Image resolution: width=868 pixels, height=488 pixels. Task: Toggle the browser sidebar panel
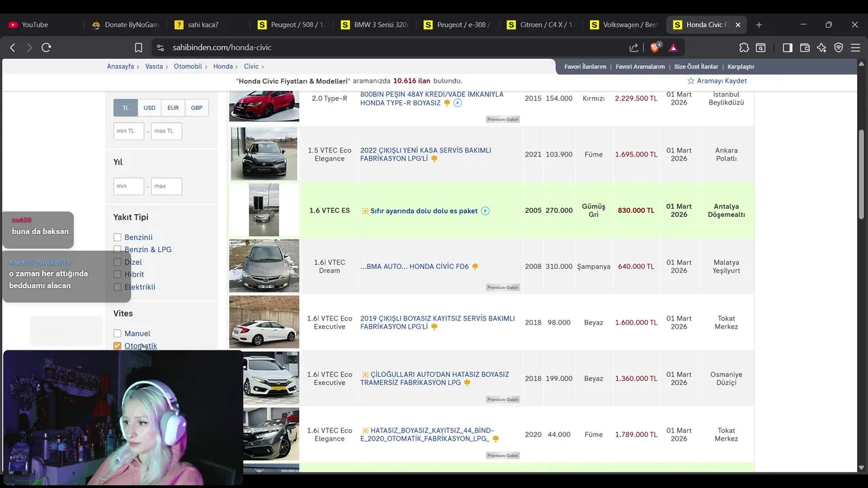(787, 47)
